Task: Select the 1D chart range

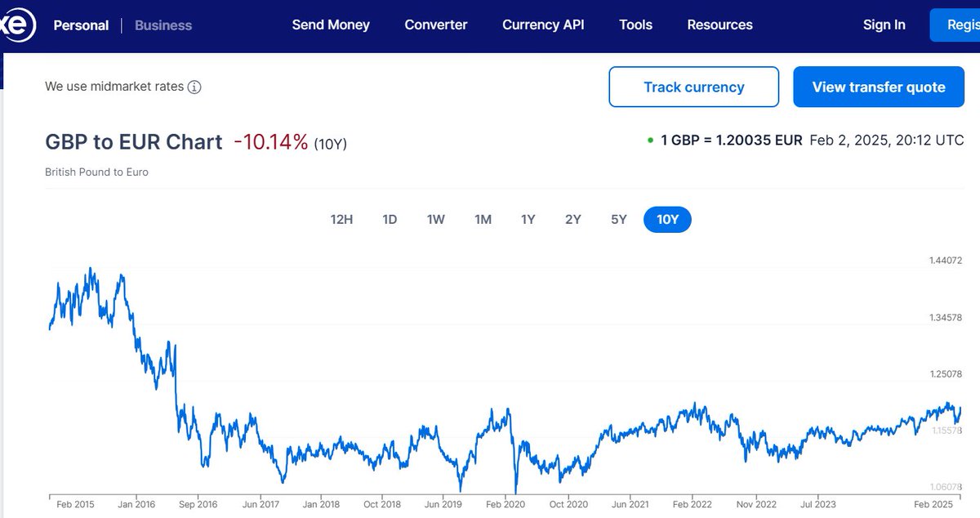Action: [390, 219]
